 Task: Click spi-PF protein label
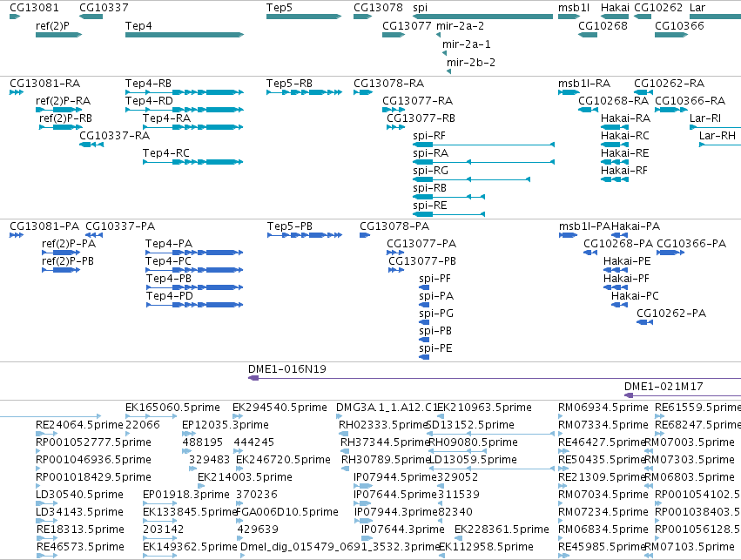(434, 279)
